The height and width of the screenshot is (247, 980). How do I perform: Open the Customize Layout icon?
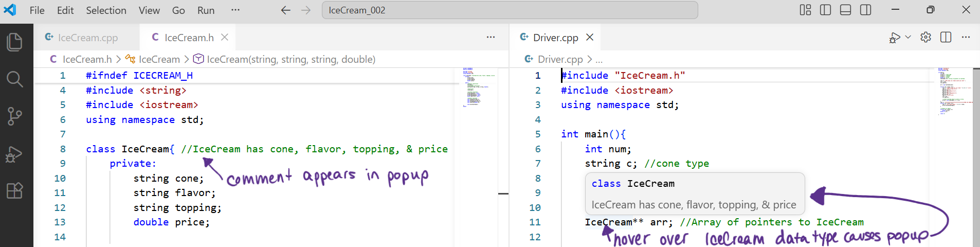click(x=805, y=10)
